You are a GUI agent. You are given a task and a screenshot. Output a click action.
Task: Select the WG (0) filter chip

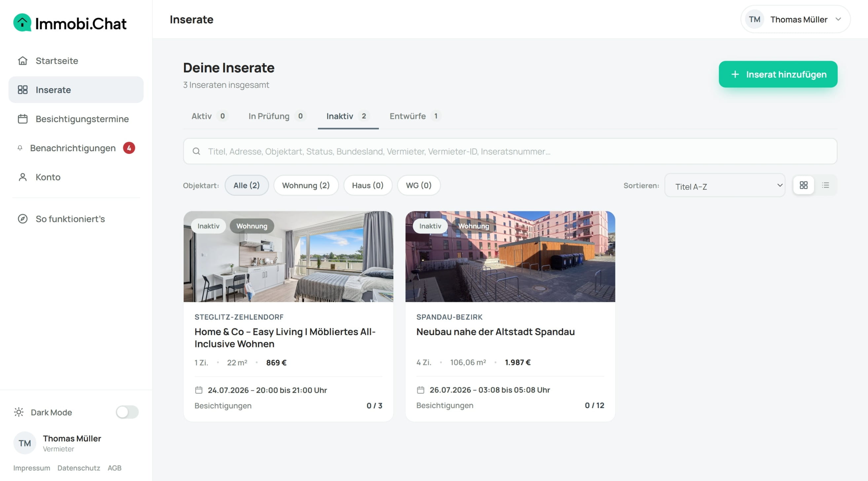coord(418,185)
